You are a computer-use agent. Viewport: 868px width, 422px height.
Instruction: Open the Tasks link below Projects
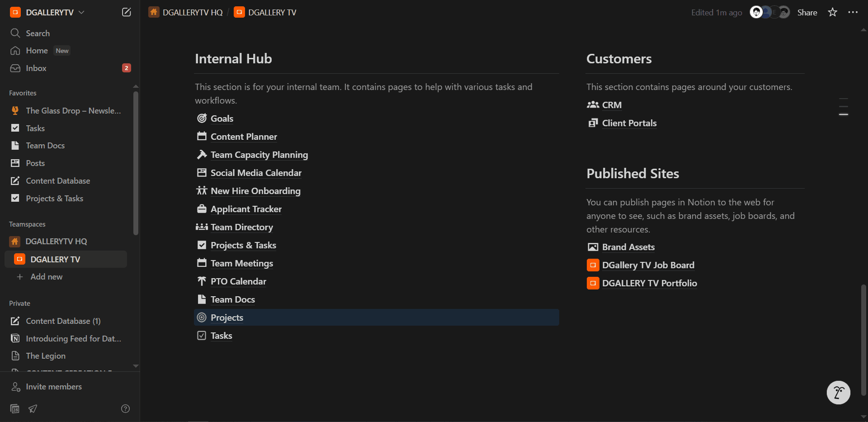221,336
